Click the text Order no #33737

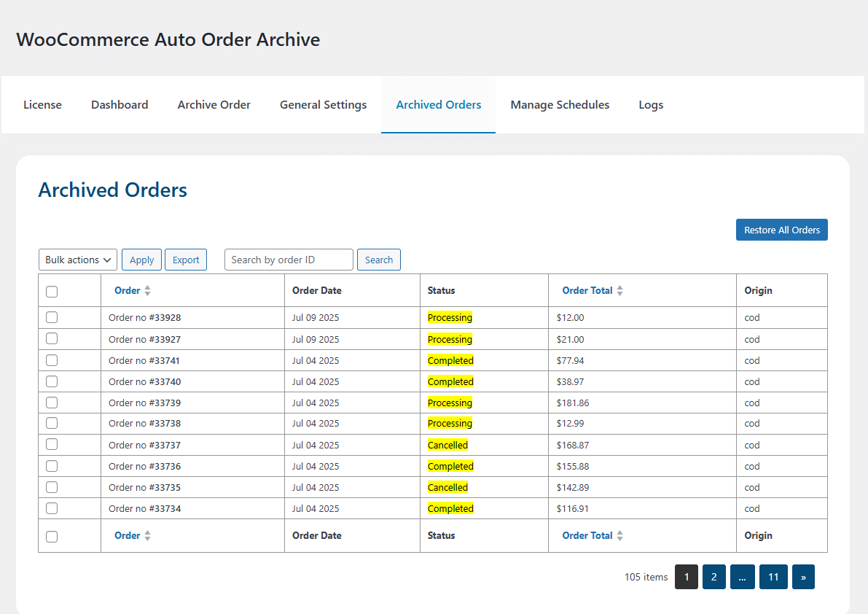coord(144,445)
